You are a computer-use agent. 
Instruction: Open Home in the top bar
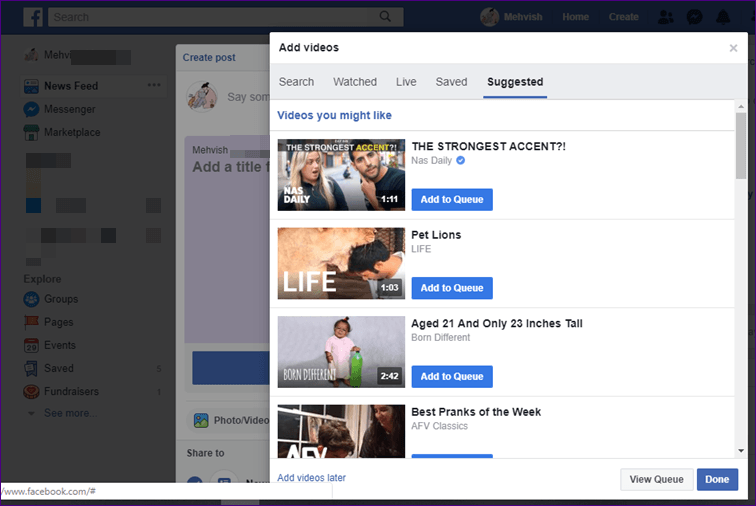(x=575, y=17)
